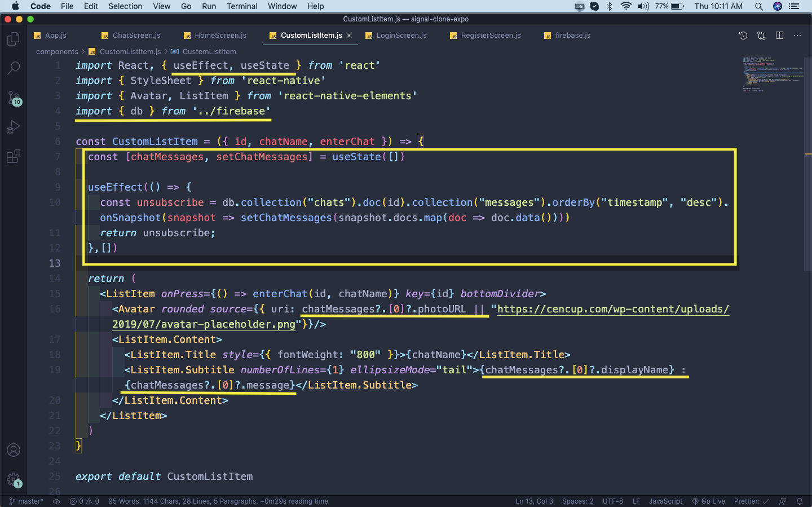Open the Go menu
812x507 pixels.
(186, 6)
